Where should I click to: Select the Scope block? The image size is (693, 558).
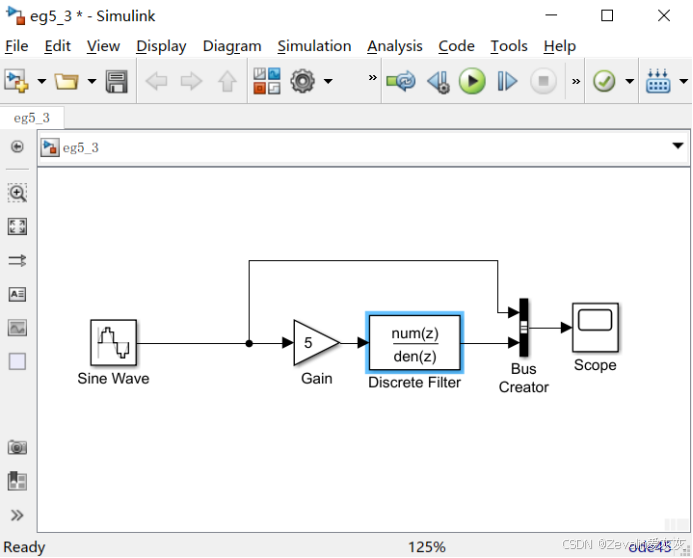tap(595, 327)
